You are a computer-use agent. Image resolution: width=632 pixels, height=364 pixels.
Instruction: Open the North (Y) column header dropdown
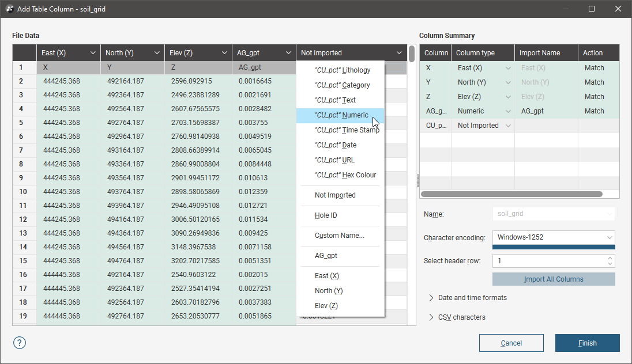pyautogui.click(x=157, y=53)
